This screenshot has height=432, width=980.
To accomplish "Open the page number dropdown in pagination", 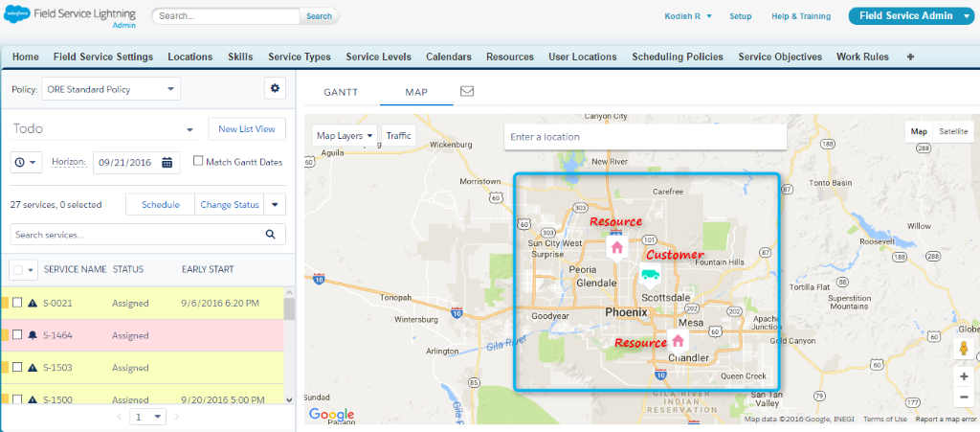I will click(x=148, y=417).
